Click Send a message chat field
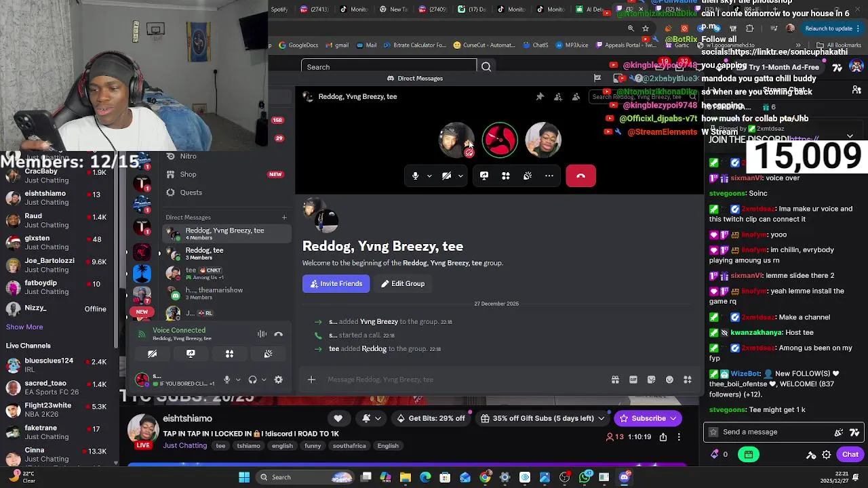The height and width of the screenshot is (488, 868). tap(773, 432)
